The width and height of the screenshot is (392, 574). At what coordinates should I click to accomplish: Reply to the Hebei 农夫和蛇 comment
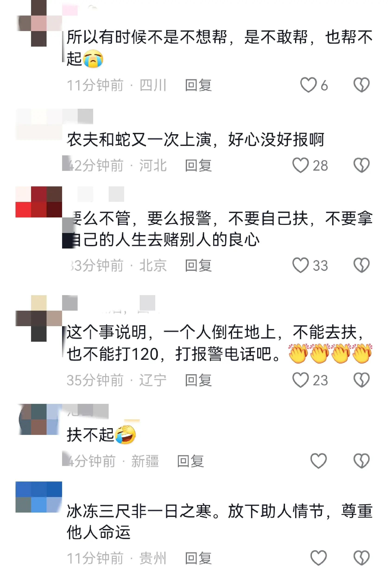tap(199, 166)
